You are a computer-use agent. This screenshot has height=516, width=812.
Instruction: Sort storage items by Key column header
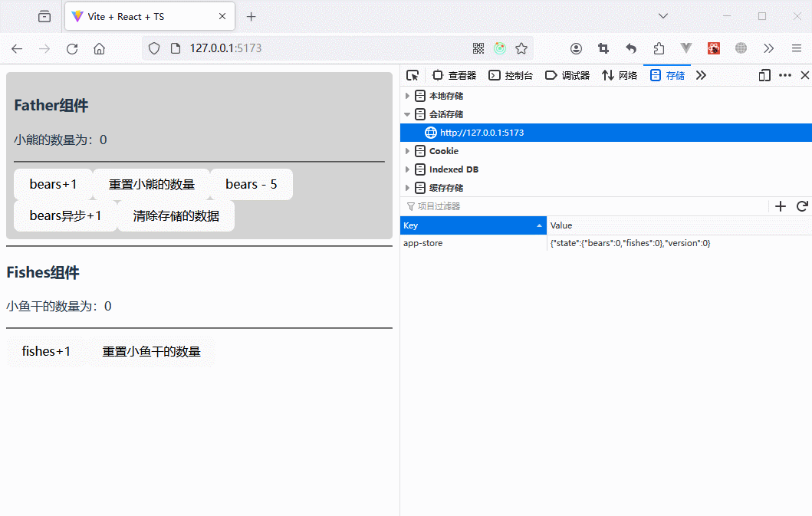472,225
